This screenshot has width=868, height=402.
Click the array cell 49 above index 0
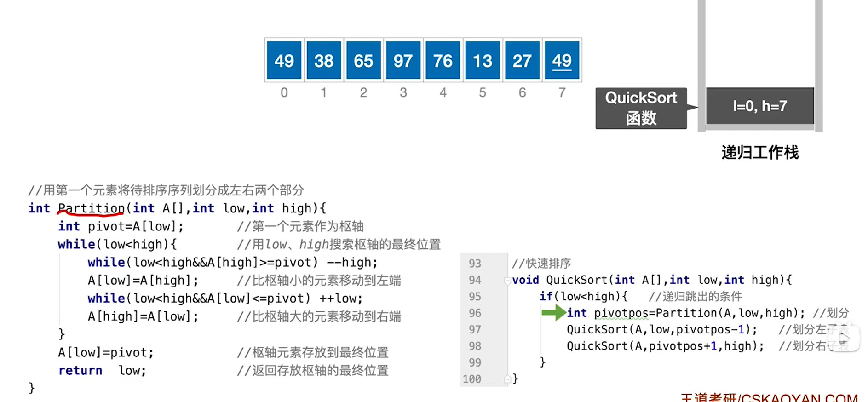click(284, 60)
